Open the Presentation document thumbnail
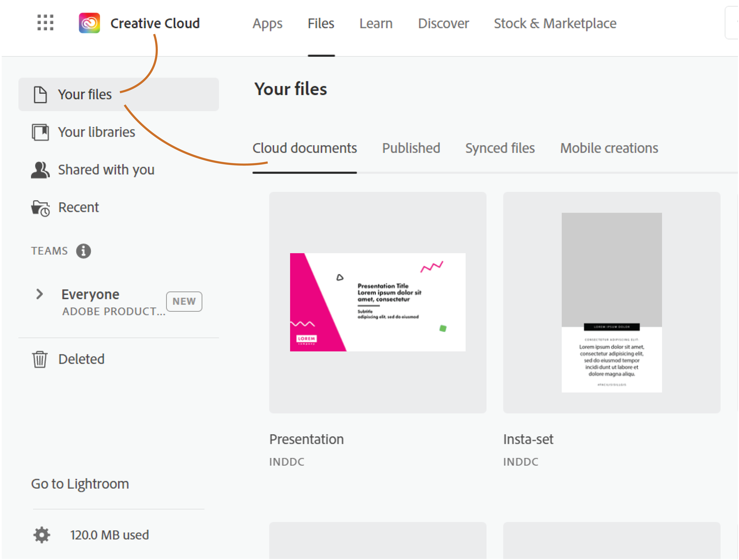The width and height of the screenshot is (739, 560). click(x=378, y=303)
